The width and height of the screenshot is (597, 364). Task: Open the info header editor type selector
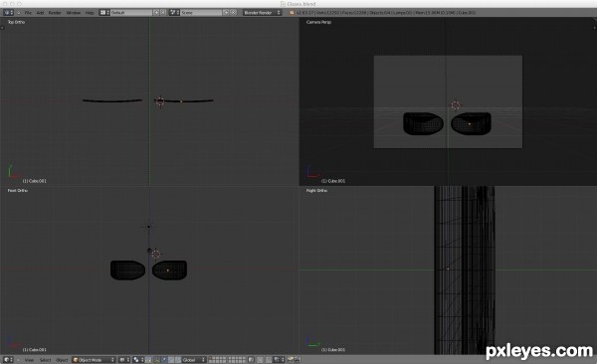(8, 13)
